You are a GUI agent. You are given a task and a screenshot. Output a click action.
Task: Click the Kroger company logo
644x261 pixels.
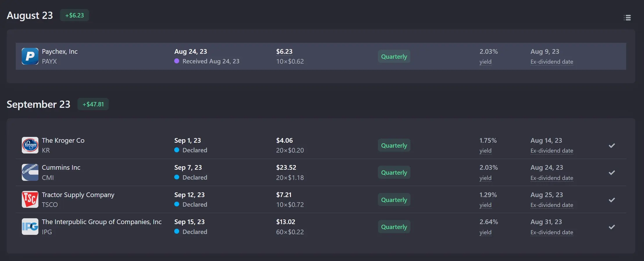pyautogui.click(x=30, y=145)
